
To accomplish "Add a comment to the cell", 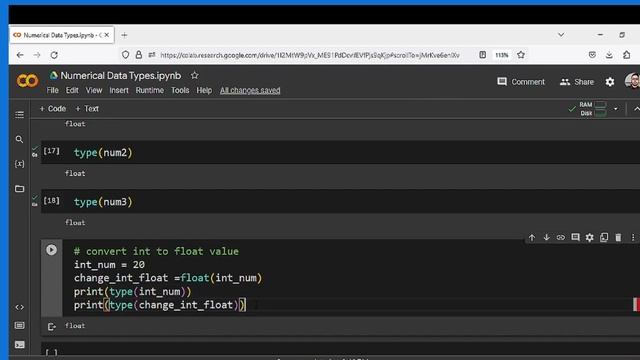I will [x=576, y=237].
